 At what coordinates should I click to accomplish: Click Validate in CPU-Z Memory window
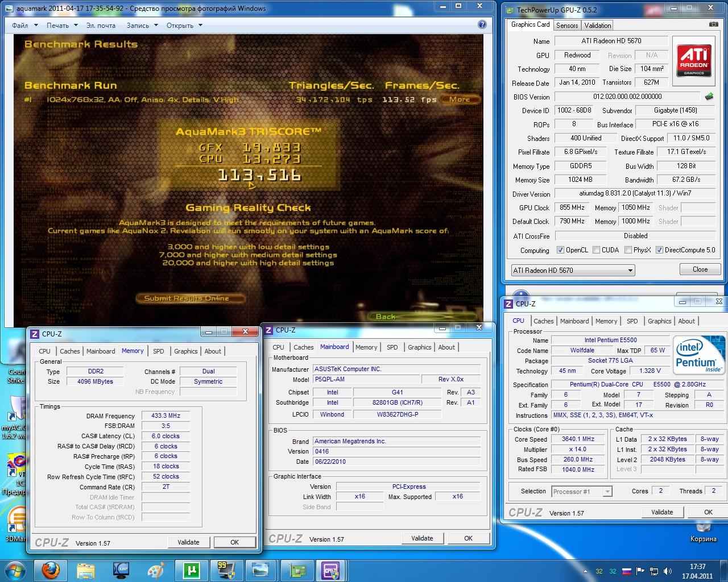point(188,542)
